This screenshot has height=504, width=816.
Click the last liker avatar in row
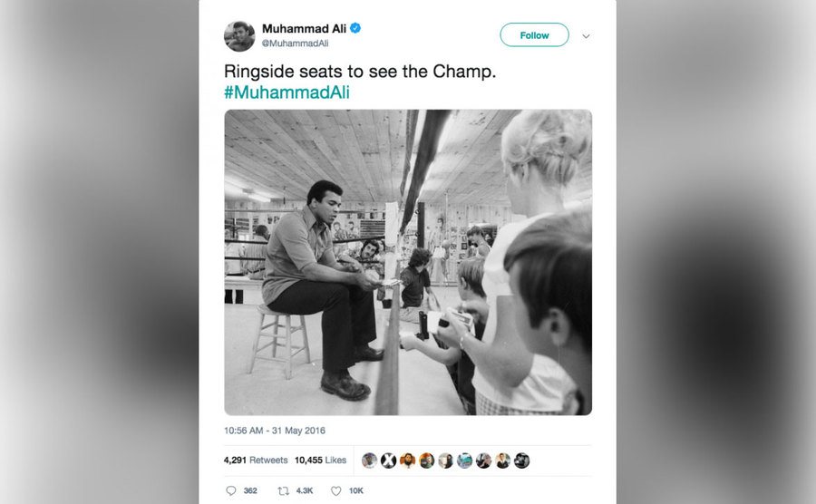(x=521, y=460)
